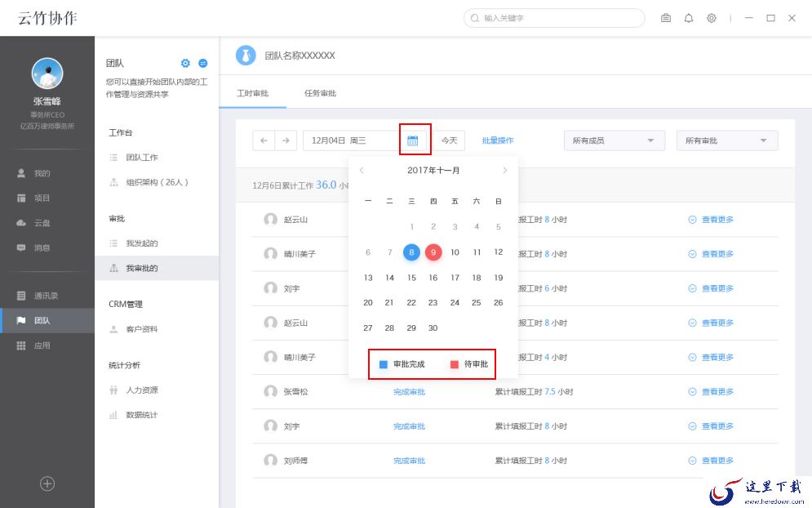812x508 pixels.
Task: Switch to the 任务审批 tab
Action: [320, 93]
